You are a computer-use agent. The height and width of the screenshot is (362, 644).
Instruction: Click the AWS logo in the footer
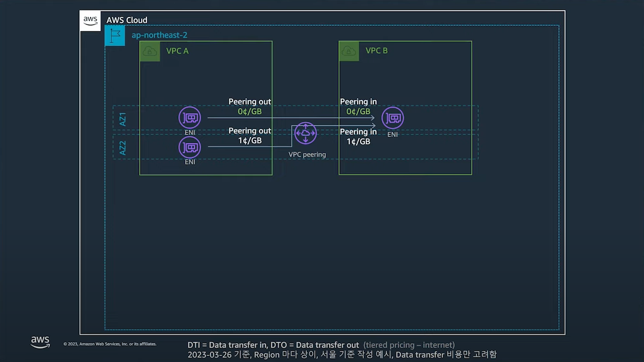click(x=40, y=342)
